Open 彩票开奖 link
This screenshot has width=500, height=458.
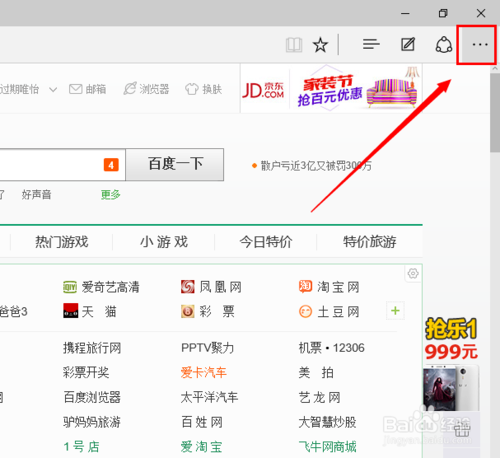click(x=86, y=372)
